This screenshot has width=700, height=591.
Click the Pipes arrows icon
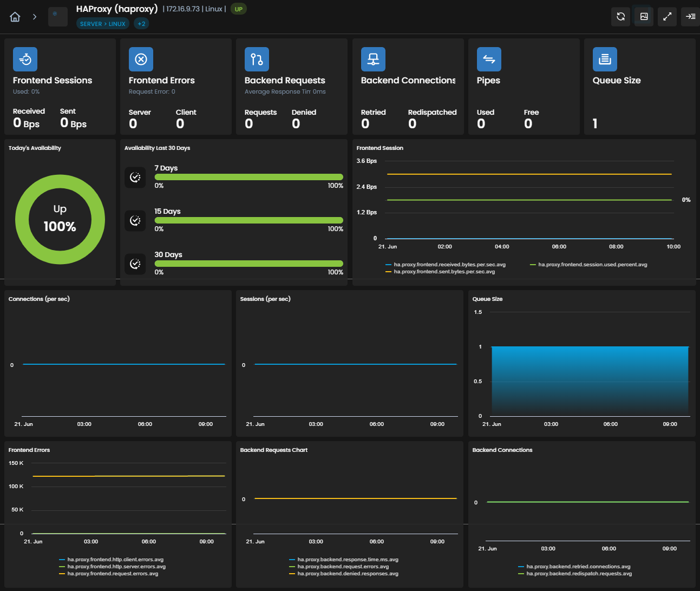pos(489,59)
